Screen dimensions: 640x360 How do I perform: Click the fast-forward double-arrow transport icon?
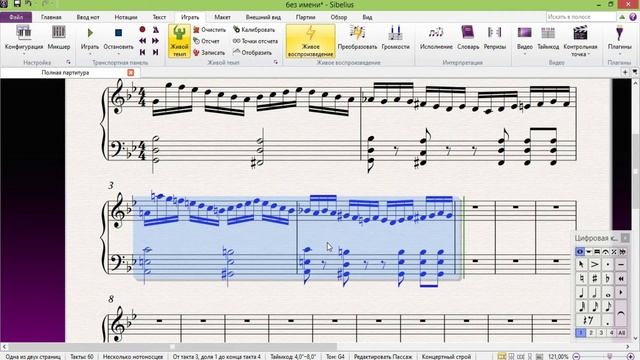(156, 41)
